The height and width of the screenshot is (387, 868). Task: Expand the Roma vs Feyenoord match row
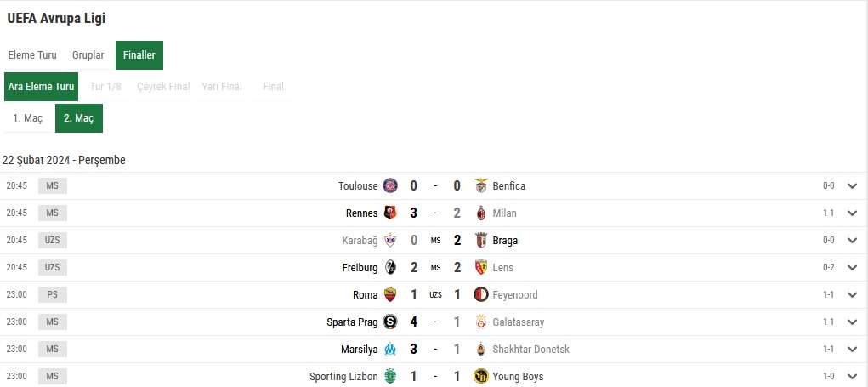[x=852, y=294]
